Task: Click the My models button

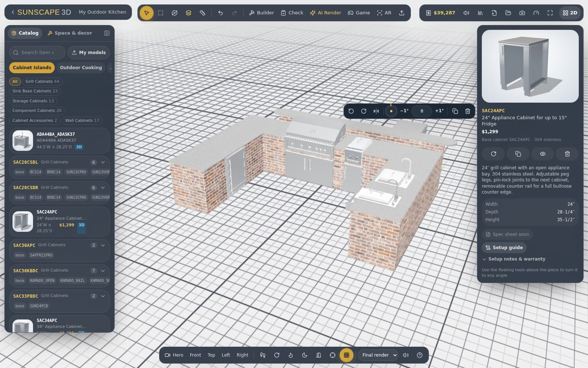Action: point(89,53)
